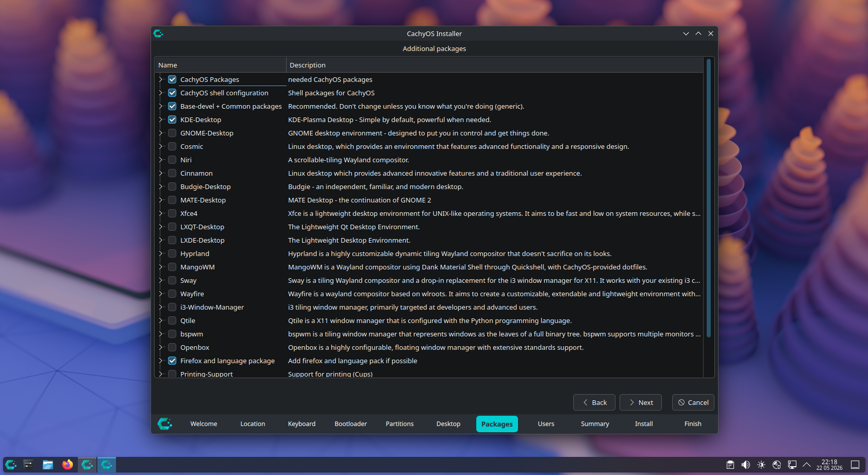868x475 pixels.
Task: Go to the Summary step
Action: coord(595,424)
